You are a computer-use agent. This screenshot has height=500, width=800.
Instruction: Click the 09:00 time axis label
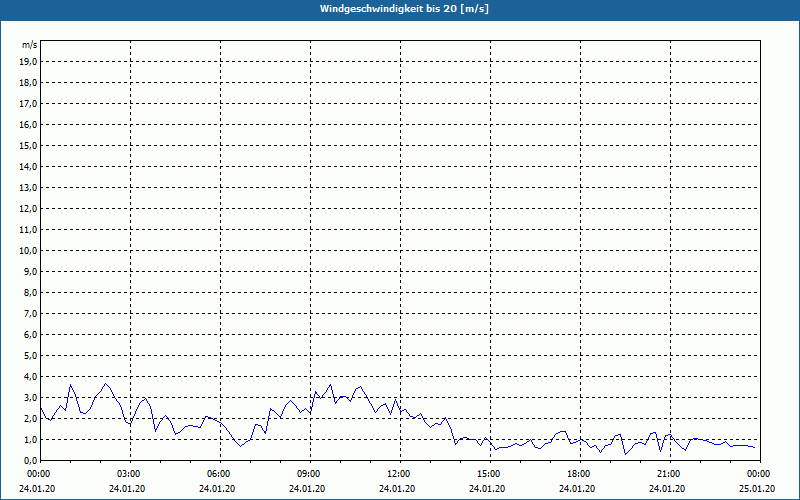(x=308, y=474)
